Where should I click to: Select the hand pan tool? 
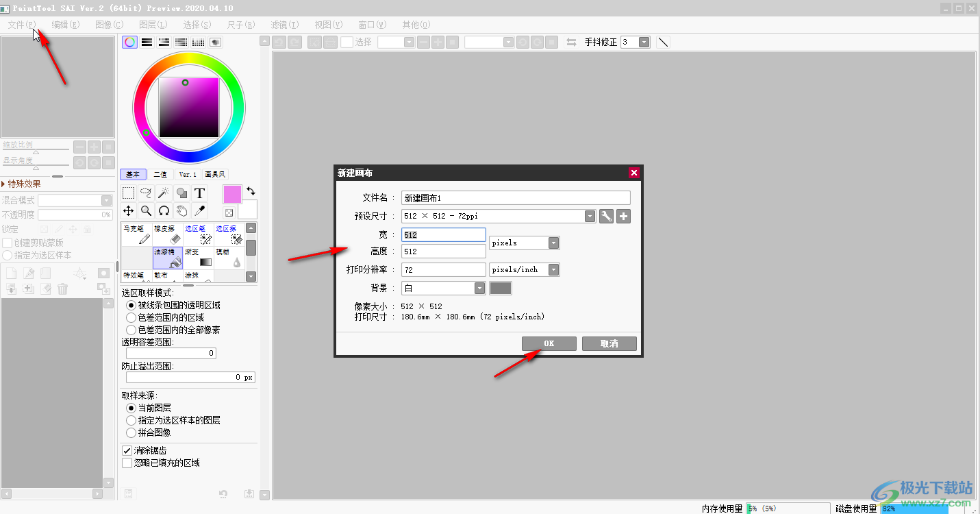click(181, 210)
